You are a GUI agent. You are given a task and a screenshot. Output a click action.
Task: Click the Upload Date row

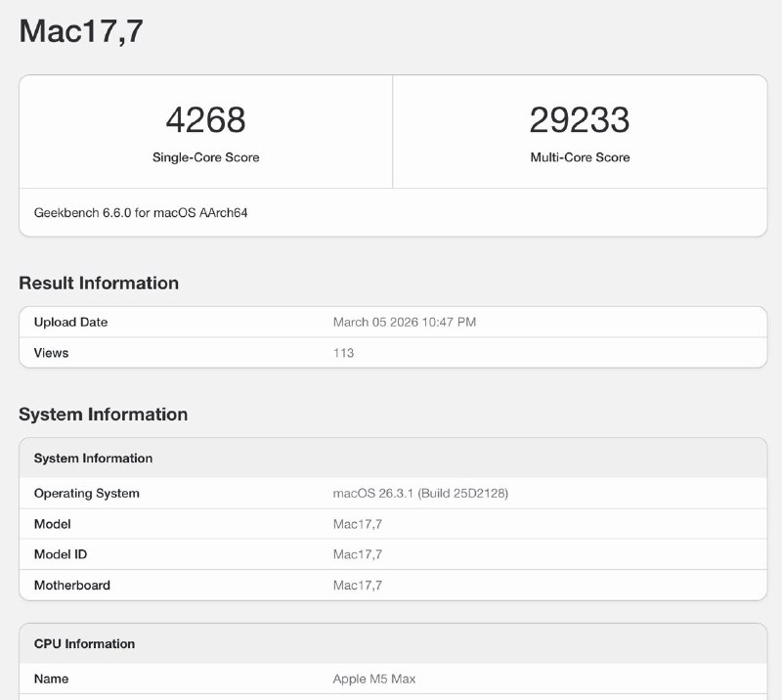click(x=71, y=322)
